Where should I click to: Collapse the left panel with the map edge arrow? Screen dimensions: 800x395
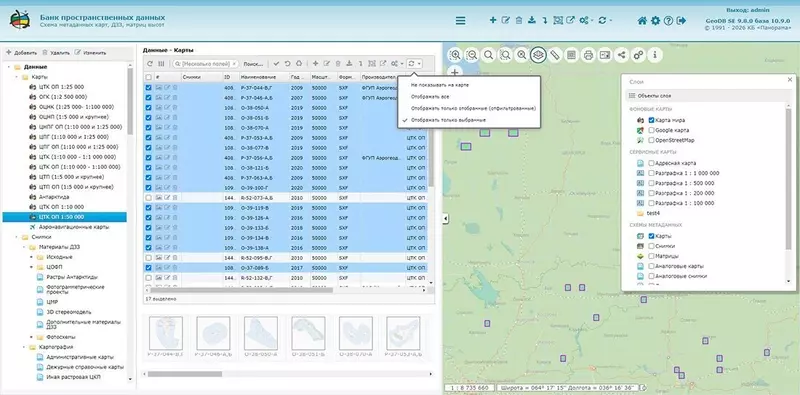pyautogui.click(x=445, y=218)
